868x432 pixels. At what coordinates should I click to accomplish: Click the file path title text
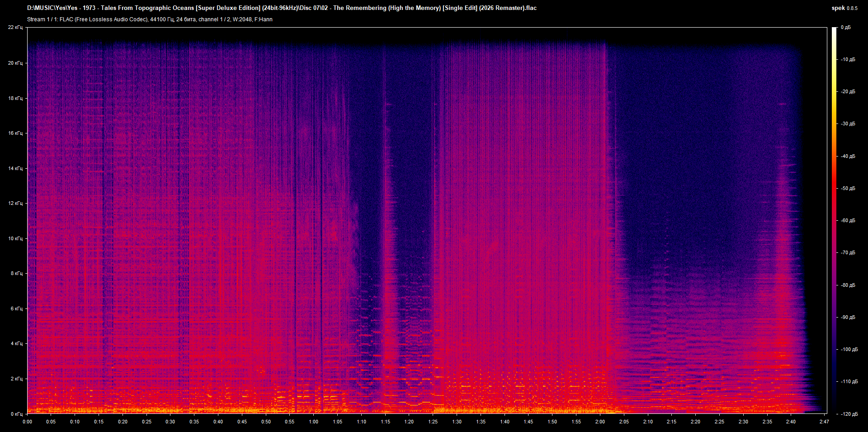pyautogui.click(x=282, y=8)
